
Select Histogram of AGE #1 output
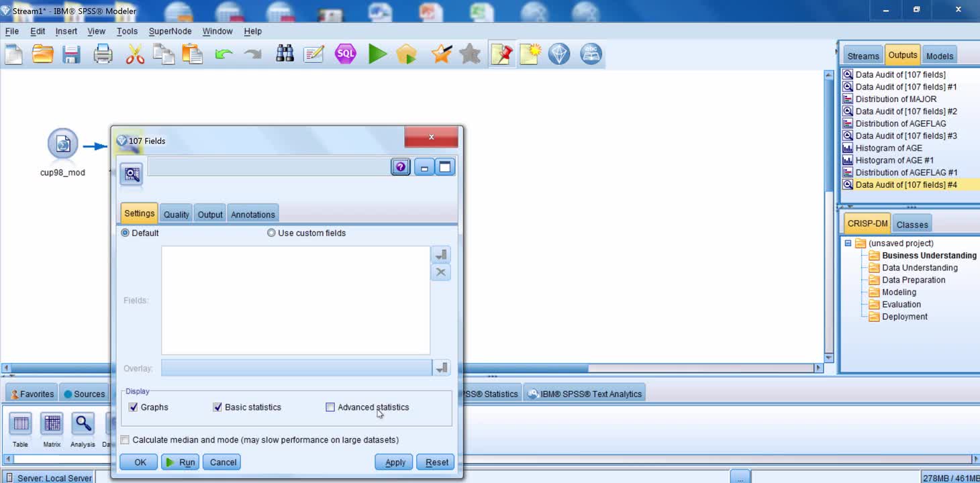click(x=894, y=160)
